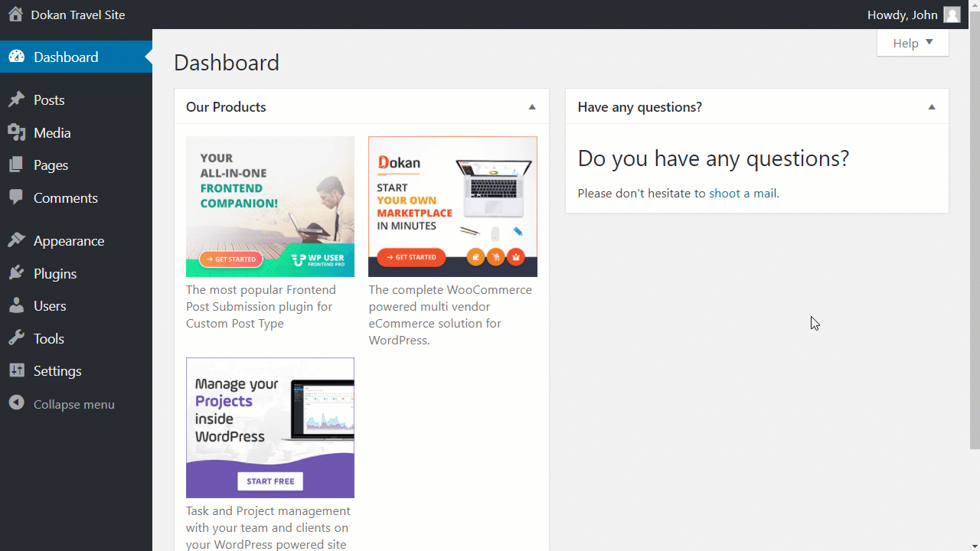This screenshot has height=551, width=980.
Task: Click the Media icon in the sidebar
Action: tap(16, 133)
